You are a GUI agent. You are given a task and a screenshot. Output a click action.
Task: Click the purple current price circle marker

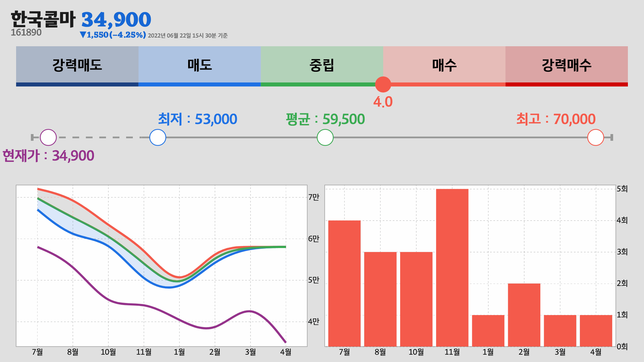click(48, 137)
